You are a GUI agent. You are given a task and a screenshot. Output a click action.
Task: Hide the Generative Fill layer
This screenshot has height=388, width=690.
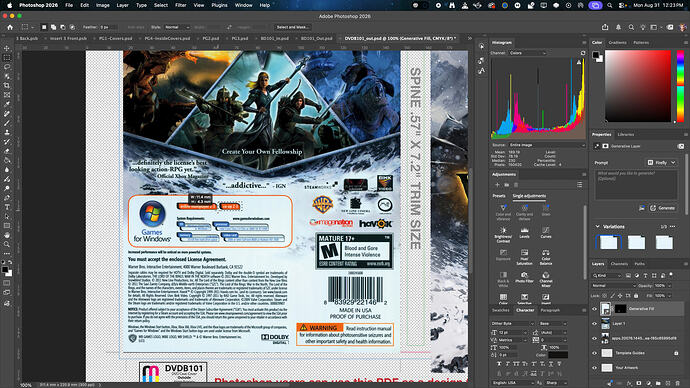pyautogui.click(x=595, y=309)
